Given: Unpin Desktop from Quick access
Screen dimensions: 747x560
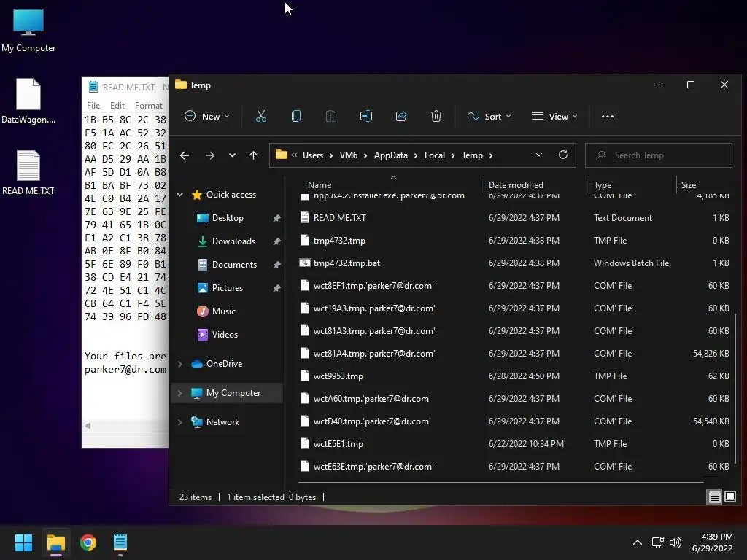Looking at the screenshot, I should click(276, 218).
